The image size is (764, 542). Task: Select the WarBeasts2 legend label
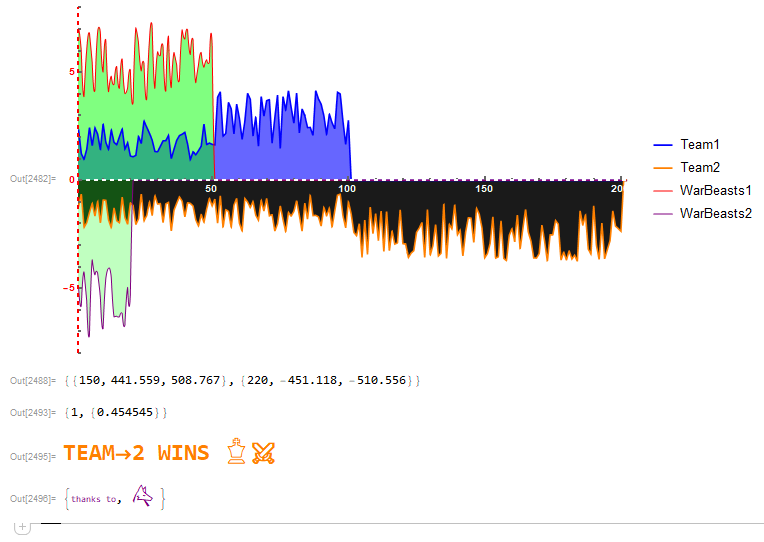pyautogui.click(x=716, y=213)
